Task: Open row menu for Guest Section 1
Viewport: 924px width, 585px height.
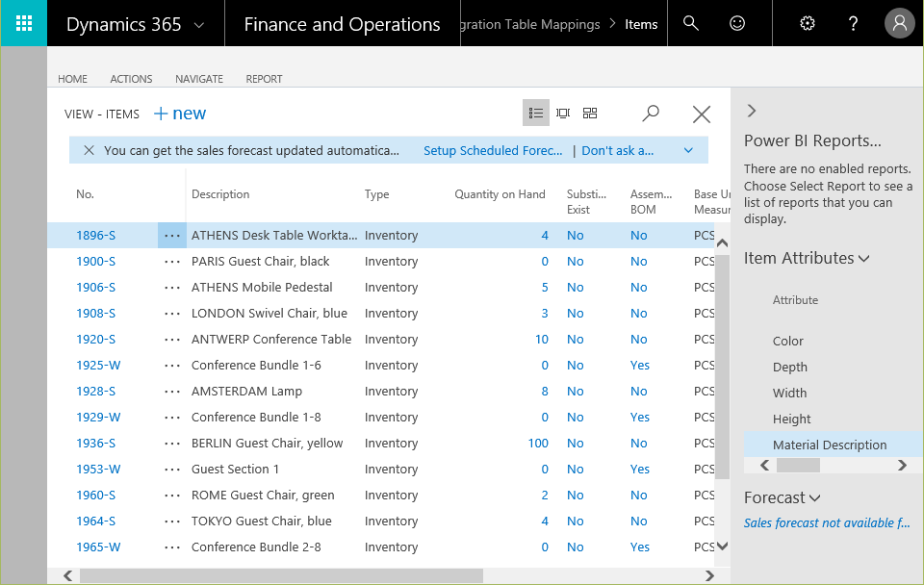Action: pos(172,469)
